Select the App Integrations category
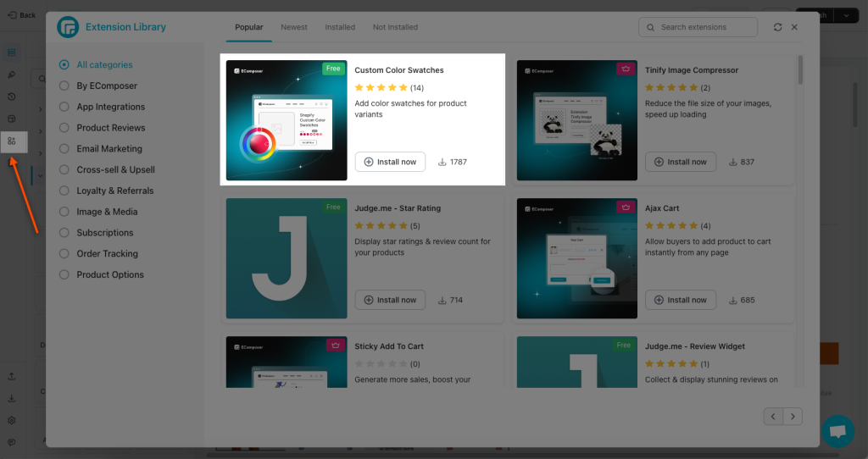 (102, 107)
